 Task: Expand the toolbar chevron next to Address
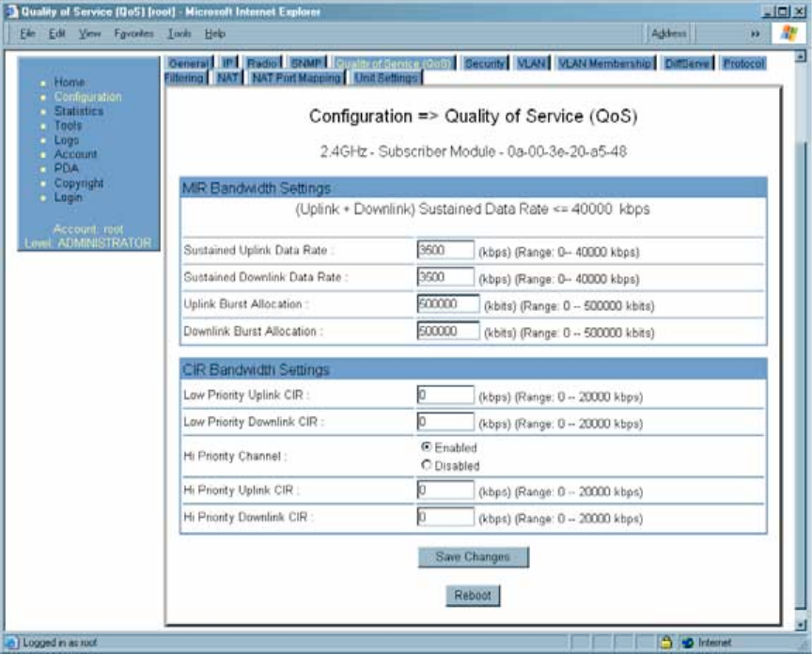tap(755, 33)
